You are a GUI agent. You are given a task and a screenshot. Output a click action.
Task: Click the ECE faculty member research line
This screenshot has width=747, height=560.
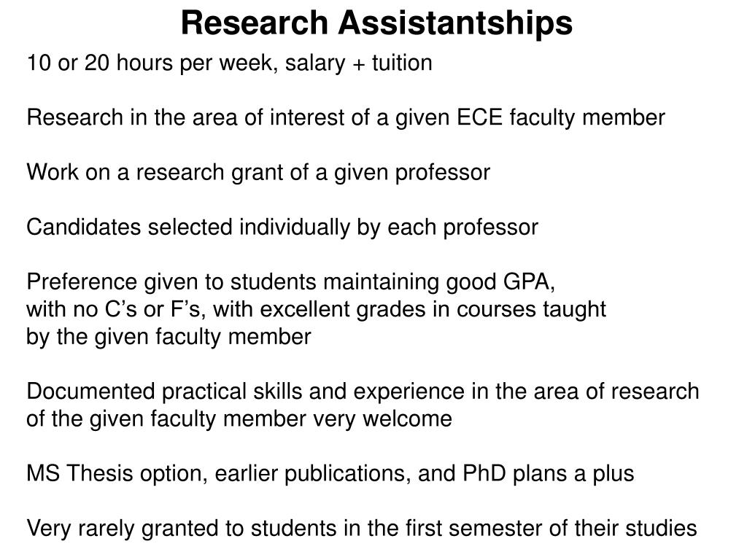[346, 118]
